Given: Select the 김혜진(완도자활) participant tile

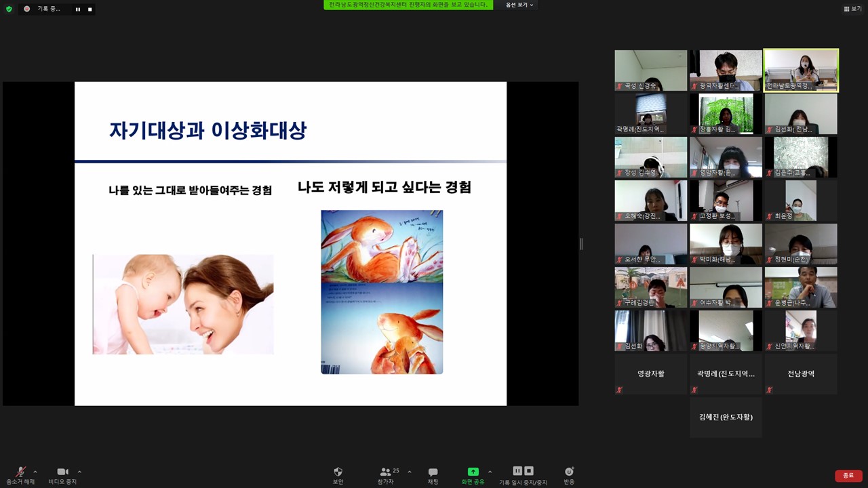Looking at the screenshot, I should point(726,417).
